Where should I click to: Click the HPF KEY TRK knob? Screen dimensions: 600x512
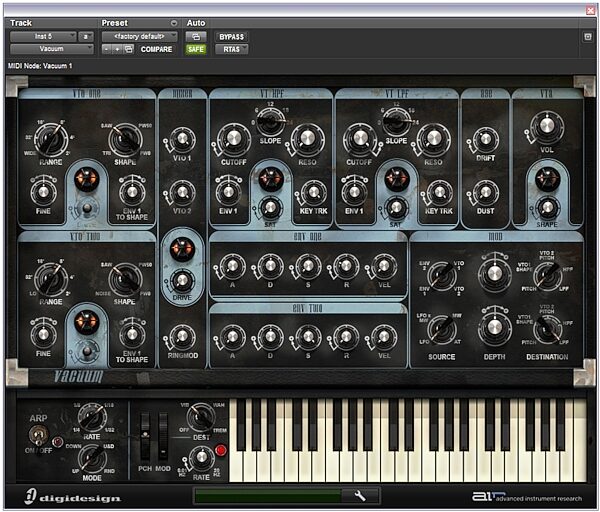[x=314, y=191]
